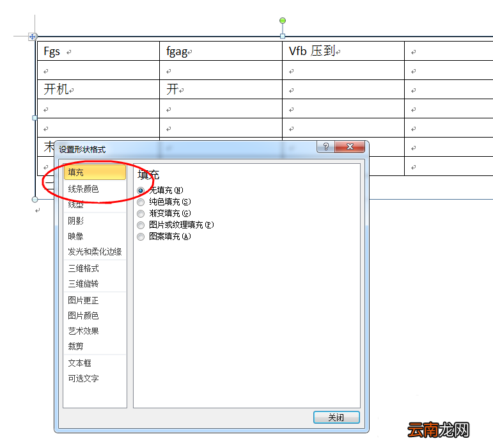Select the 艺术效果 category

pos(95,331)
